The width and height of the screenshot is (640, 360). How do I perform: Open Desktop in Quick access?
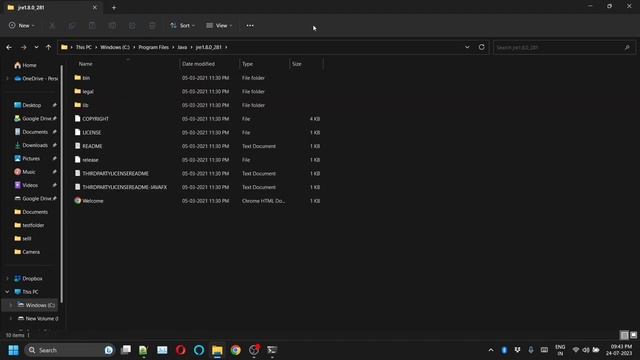[x=31, y=105]
